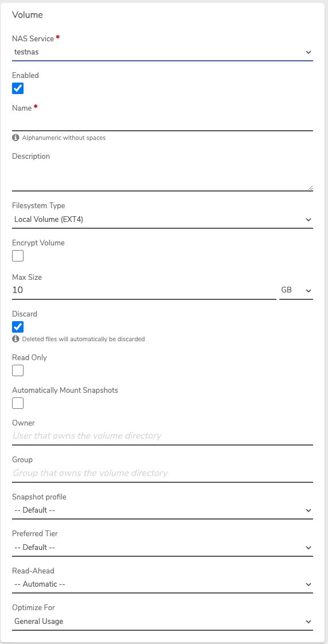Click the Optimize For label
Screen dimensions: 328x644
pyautogui.click(x=33, y=607)
